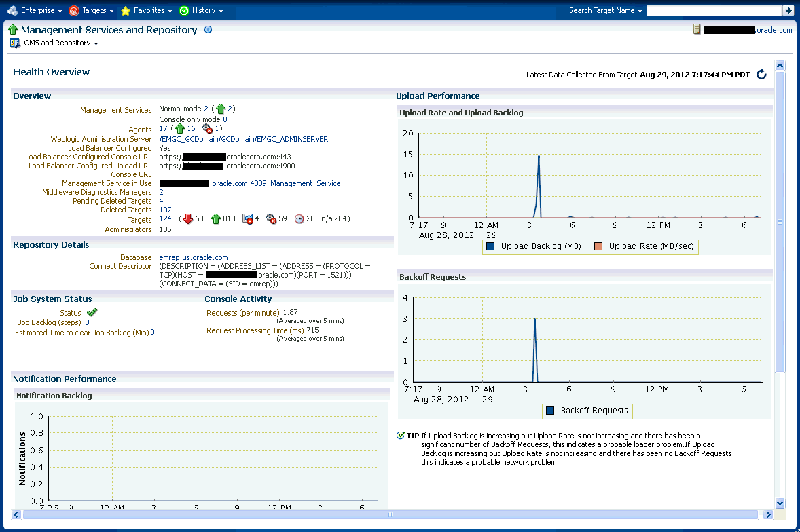Click the OMS and Repository target icon
Viewport: 800px width, 532px height.
16,43
